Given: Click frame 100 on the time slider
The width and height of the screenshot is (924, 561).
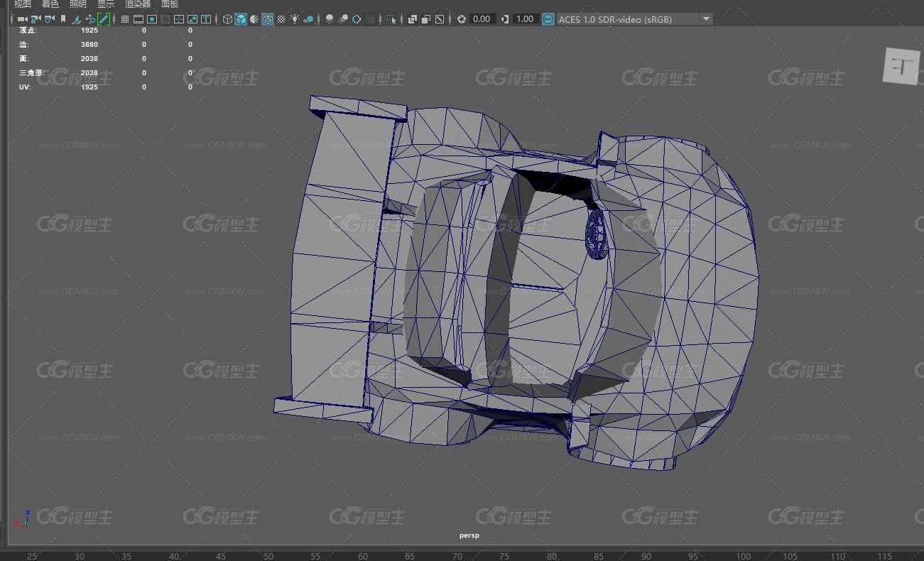Looking at the screenshot, I should (743, 556).
